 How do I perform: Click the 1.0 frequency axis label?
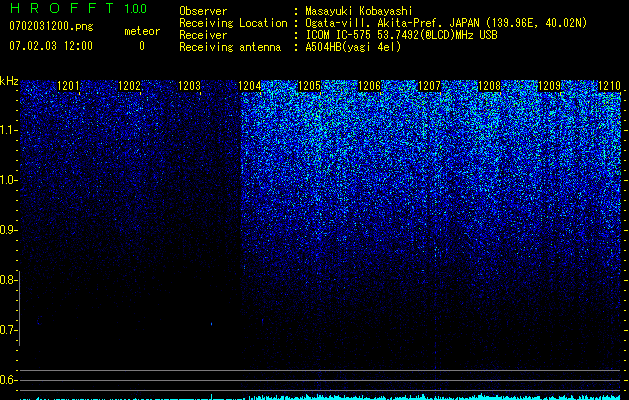pyautogui.click(x=7, y=180)
